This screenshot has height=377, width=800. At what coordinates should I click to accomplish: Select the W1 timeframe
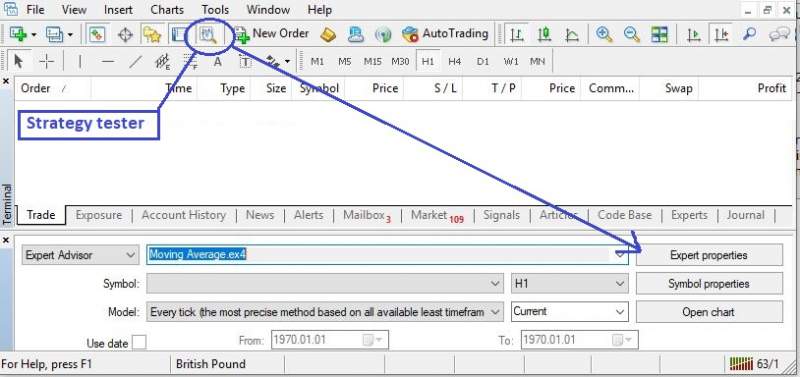(511, 61)
